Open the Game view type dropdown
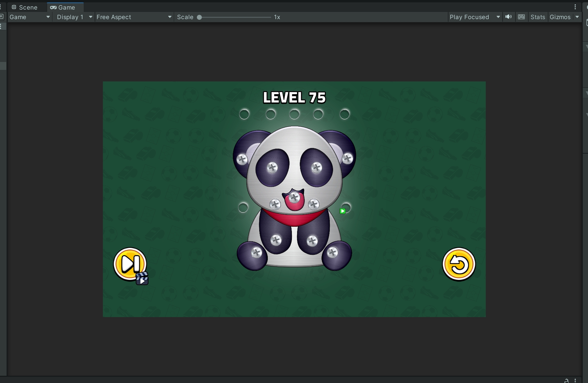The image size is (588, 383). (x=30, y=17)
